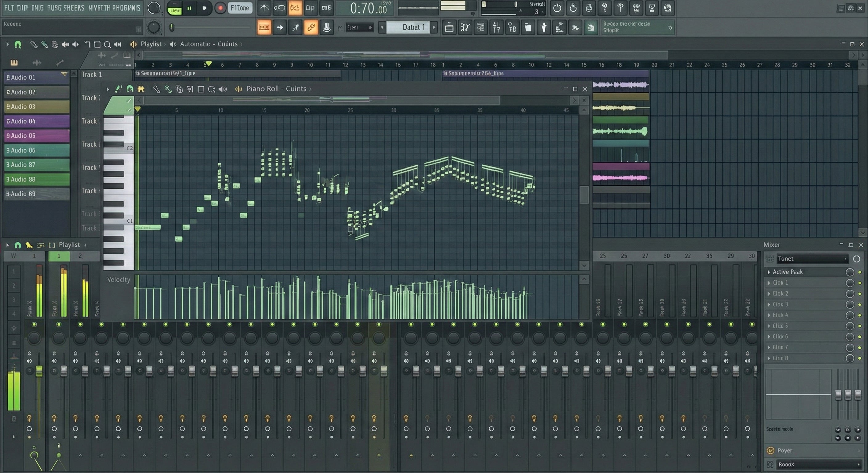The width and height of the screenshot is (868, 473).
Task: Click the red record button
Action: coord(220,8)
